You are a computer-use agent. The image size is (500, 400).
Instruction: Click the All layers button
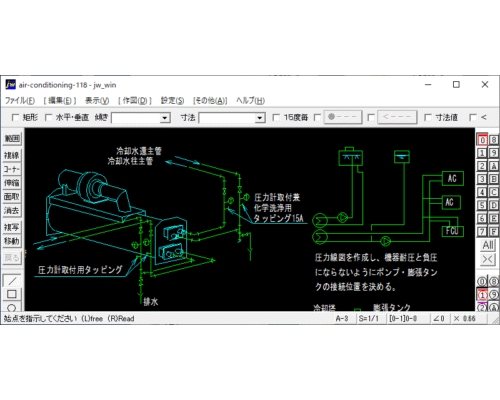(488, 245)
